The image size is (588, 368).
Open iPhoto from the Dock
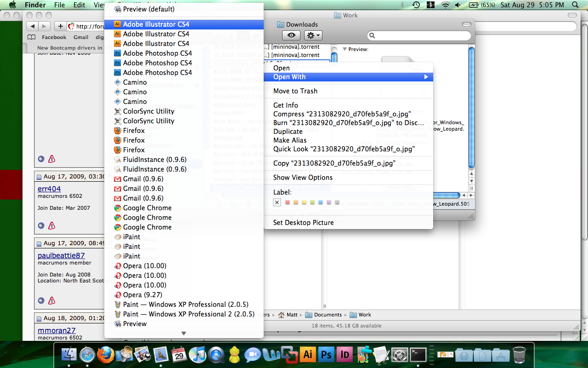142,355
